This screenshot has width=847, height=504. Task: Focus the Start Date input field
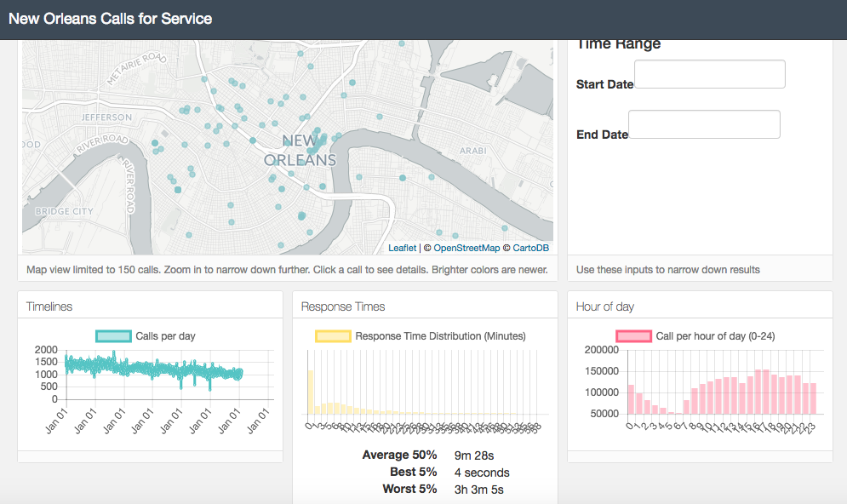tap(710, 74)
